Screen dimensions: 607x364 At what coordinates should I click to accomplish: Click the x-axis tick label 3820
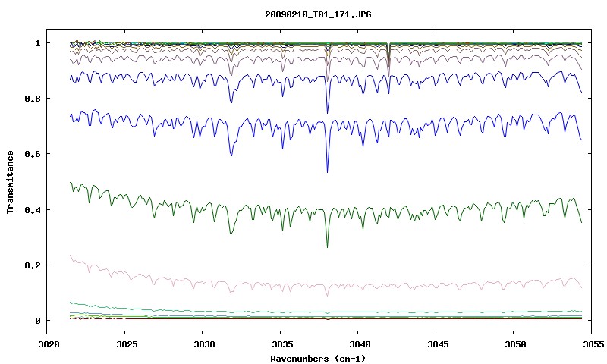[49, 344]
